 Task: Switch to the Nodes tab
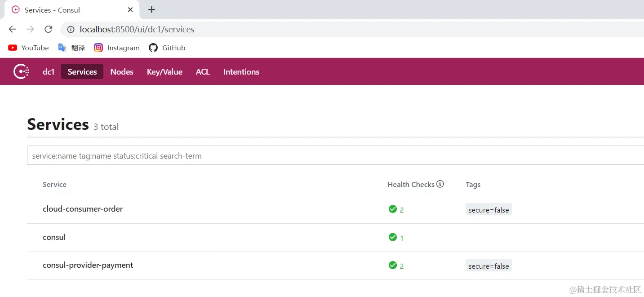[x=122, y=71]
